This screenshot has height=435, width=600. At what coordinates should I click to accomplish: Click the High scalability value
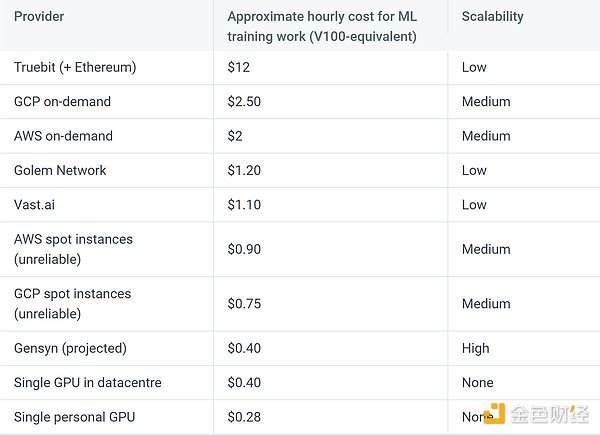(x=475, y=348)
